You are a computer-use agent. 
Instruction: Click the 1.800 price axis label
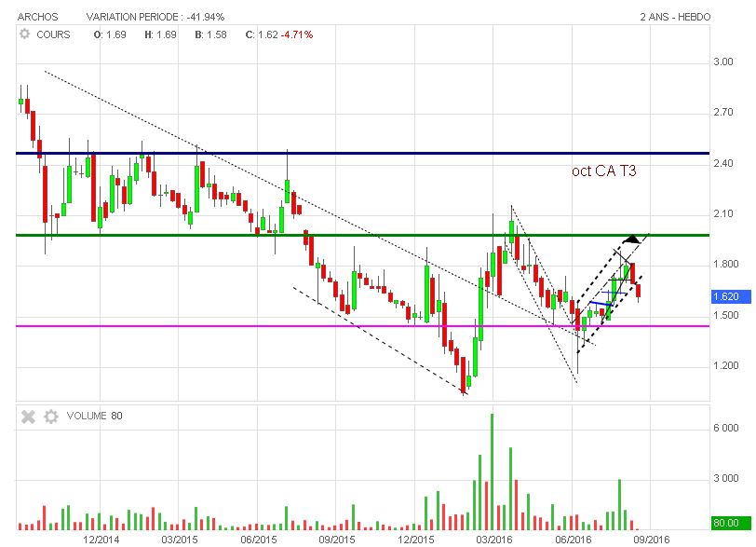click(726, 264)
